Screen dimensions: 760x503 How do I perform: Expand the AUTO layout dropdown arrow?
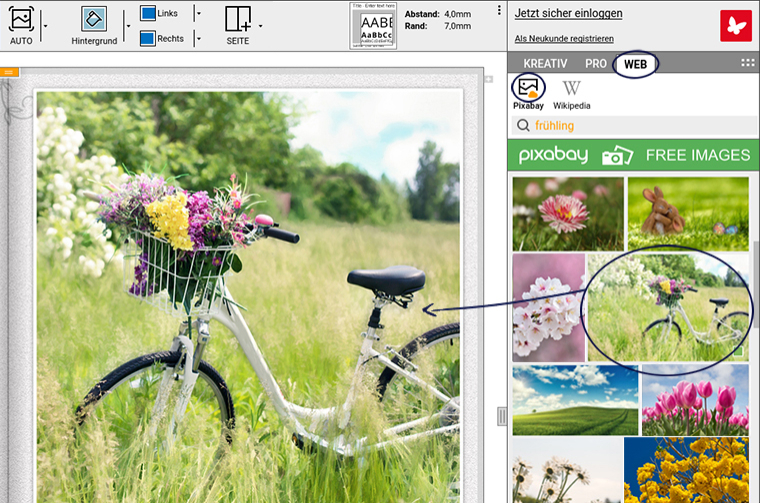(x=45, y=24)
